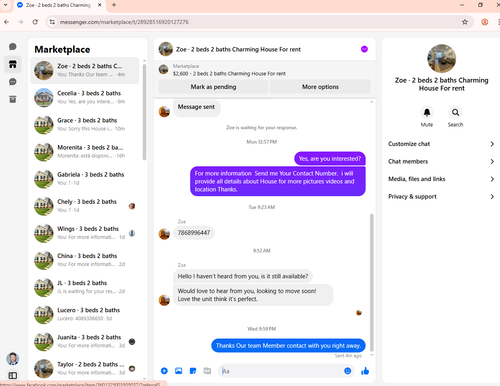Viewport: 500px width, 386px height.
Task: Open the site information icon in address bar
Action: pos(52,22)
